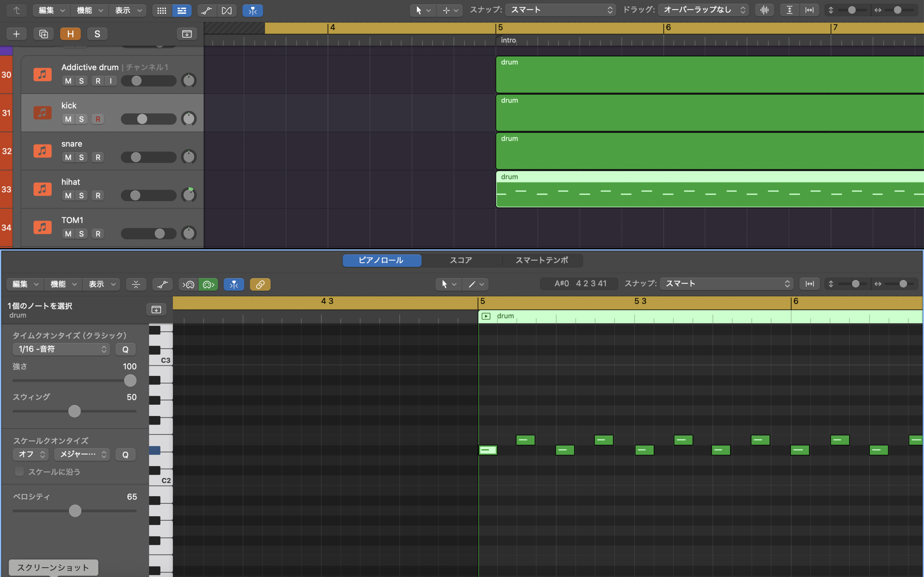The image size is (924, 577).
Task: Open the 1/16 -音符 quantize dropdown
Action: point(61,349)
